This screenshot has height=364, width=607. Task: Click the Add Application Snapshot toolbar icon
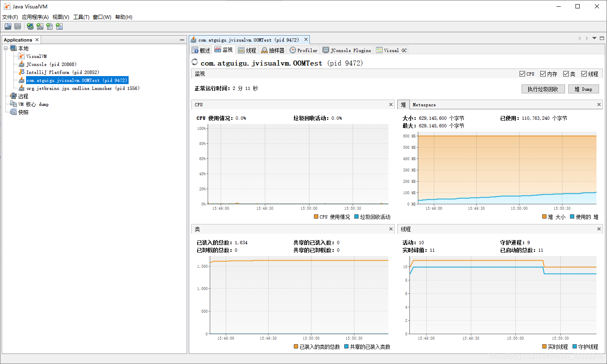(x=59, y=26)
